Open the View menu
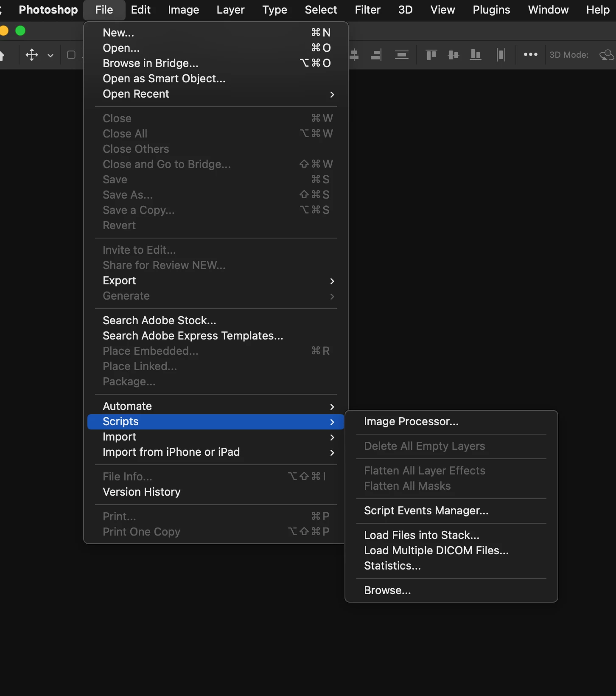This screenshot has height=696, width=616. point(442,10)
